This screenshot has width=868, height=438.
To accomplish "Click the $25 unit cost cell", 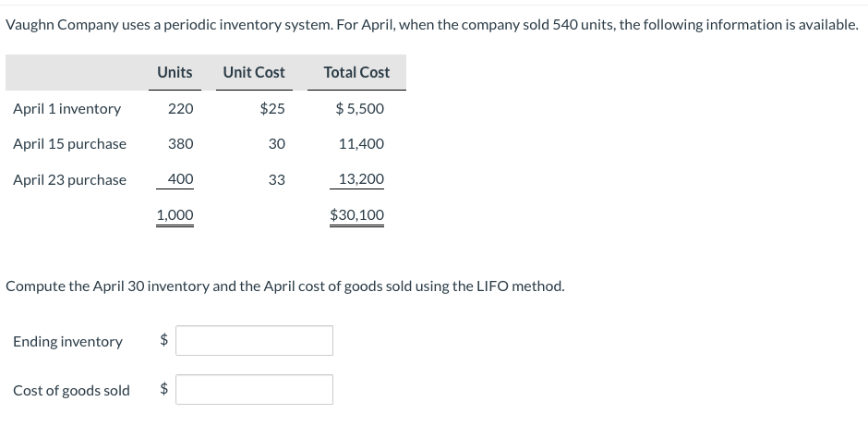I will coord(272,109).
